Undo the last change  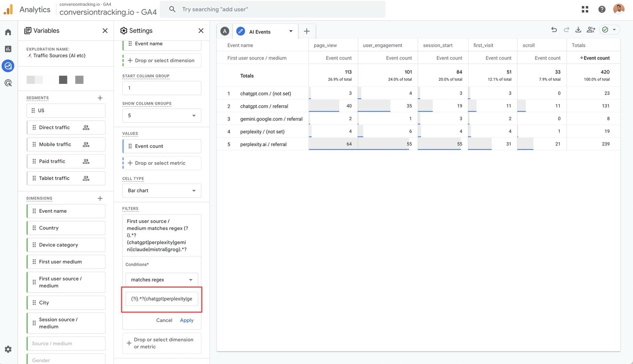tap(554, 30)
